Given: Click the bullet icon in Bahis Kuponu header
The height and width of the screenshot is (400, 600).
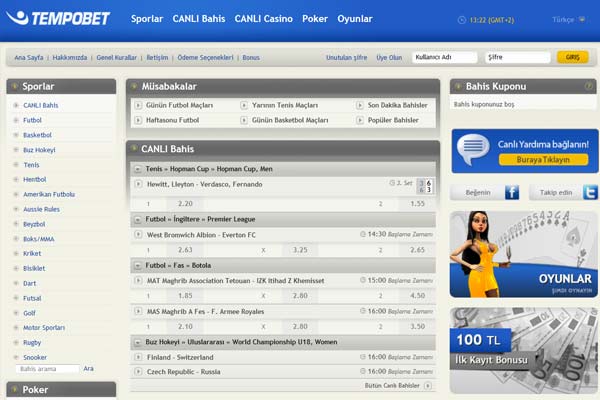Looking at the screenshot, I should (x=458, y=86).
